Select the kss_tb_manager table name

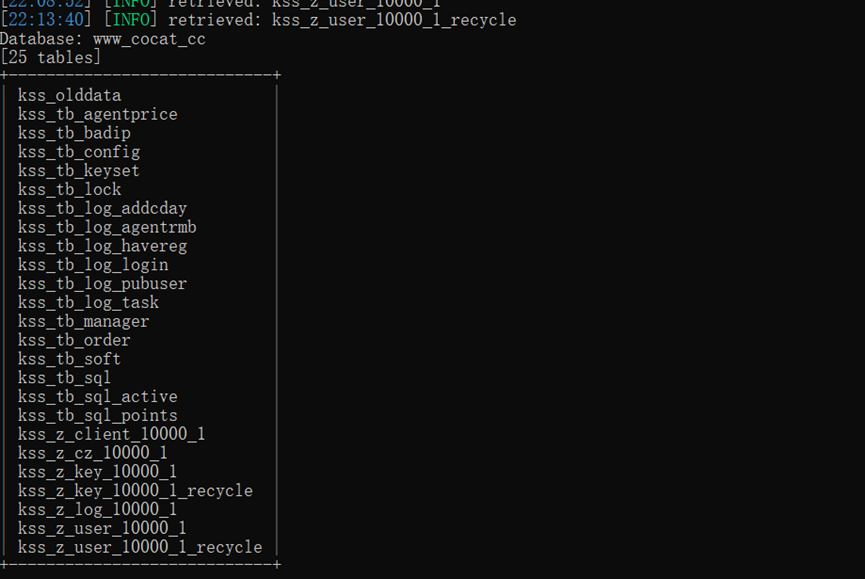[x=83, y=321]
